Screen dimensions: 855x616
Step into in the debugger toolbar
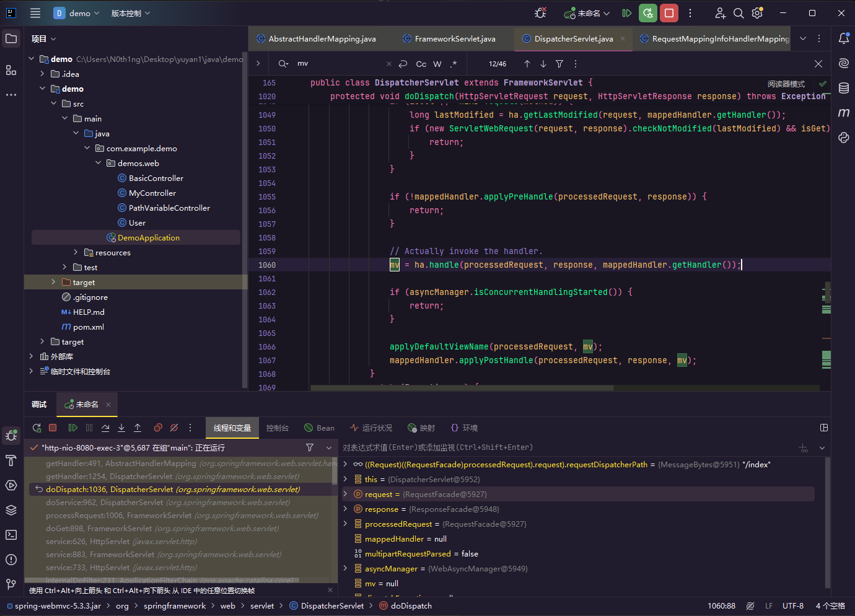[121, 428]
